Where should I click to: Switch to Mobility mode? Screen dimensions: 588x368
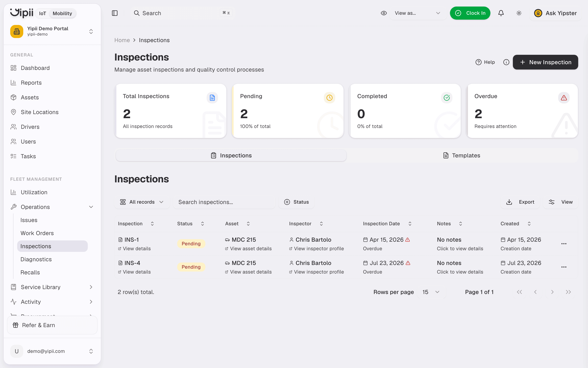62,13
